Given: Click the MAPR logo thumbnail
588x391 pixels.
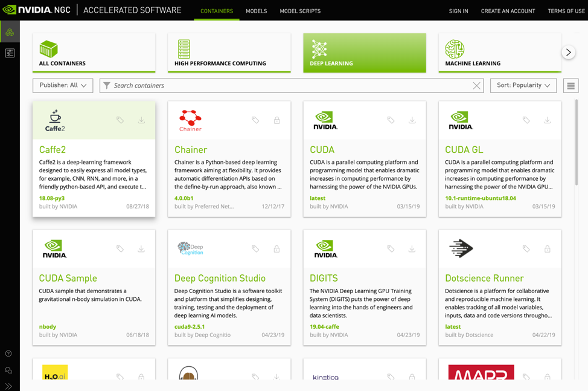Looking at the screenshot, I should click(x=481, y=372).
